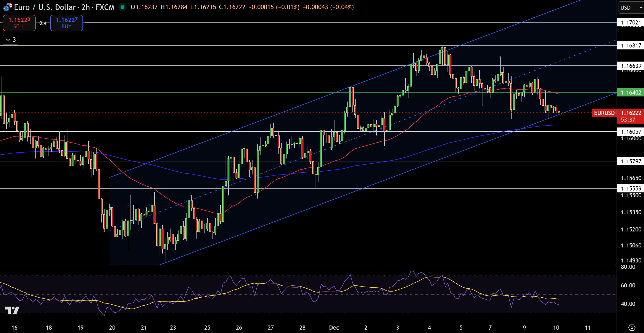This screenshot has width=644, height=333.
Task: Click the TradingView logo watermark
Action: pos(12,311)
